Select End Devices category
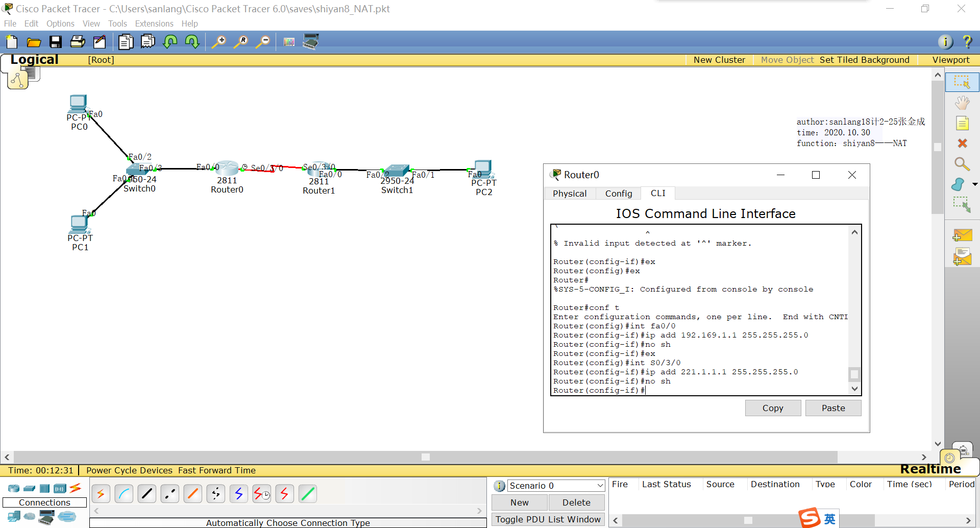This screenshot has height=528, width=980. [14, 517]
